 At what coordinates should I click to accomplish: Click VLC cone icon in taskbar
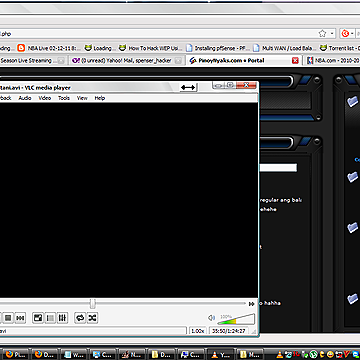coord(216,355)
